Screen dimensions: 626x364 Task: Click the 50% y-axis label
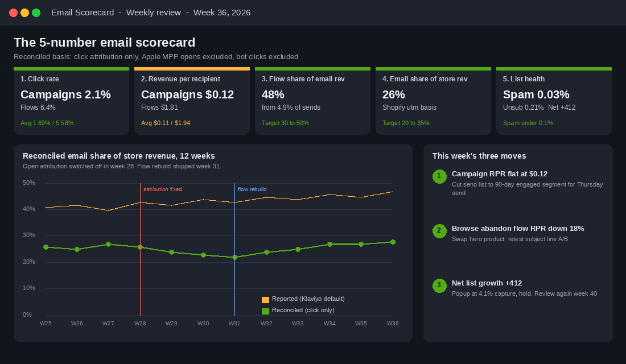[x=29, y=183]
